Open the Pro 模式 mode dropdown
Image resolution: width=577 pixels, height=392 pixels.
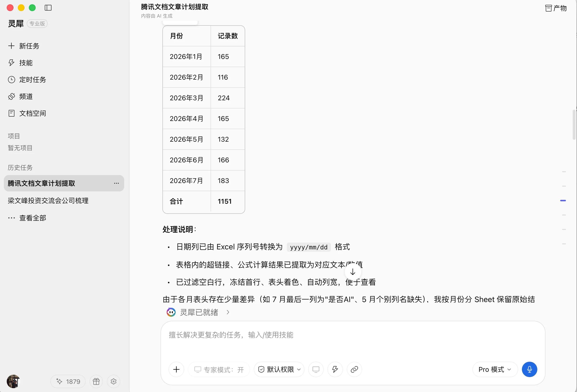495,369
